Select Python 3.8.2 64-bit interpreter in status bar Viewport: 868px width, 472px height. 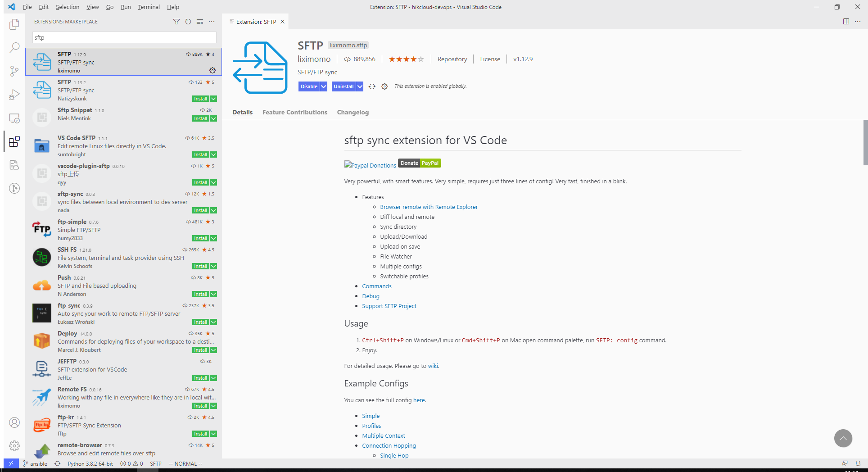point(90,463)
